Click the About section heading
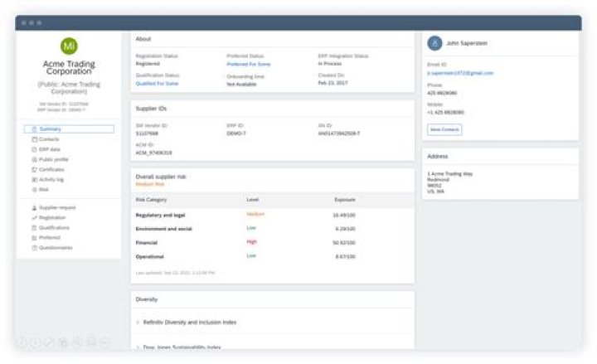The width and height of the screenshot is (597, 364). tap(143, 39)
